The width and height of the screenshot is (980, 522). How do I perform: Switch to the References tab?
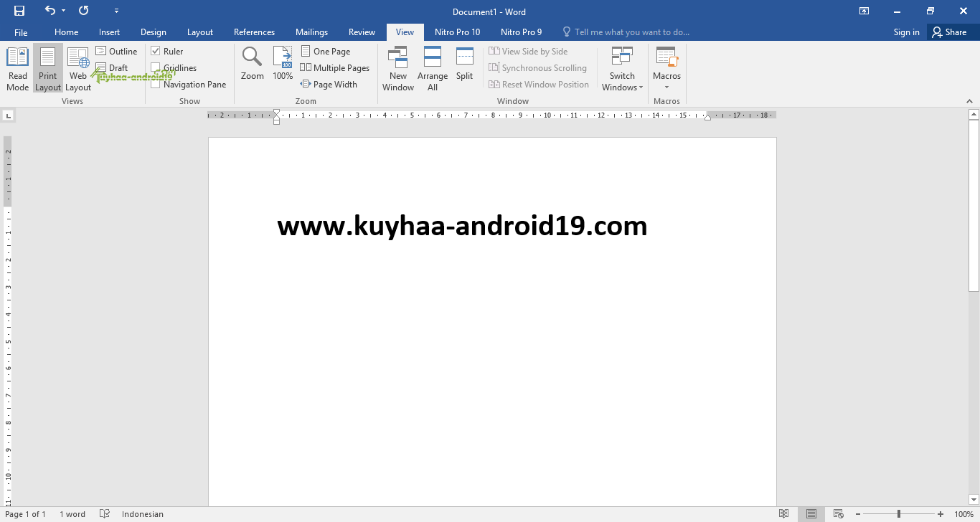[254, 32]
